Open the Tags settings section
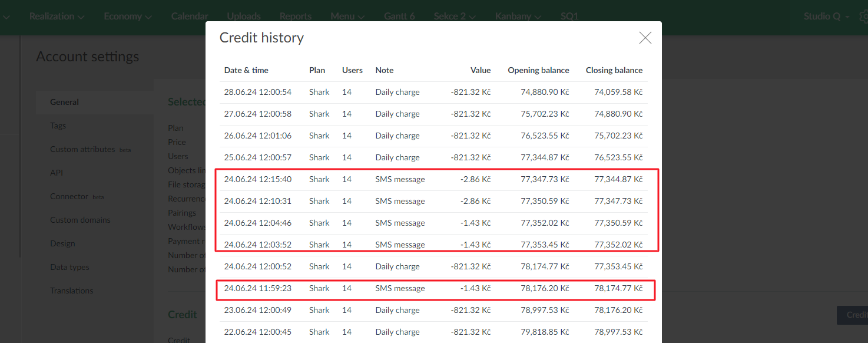The height and width of the screenshot is (343, 868). point(58,126)
